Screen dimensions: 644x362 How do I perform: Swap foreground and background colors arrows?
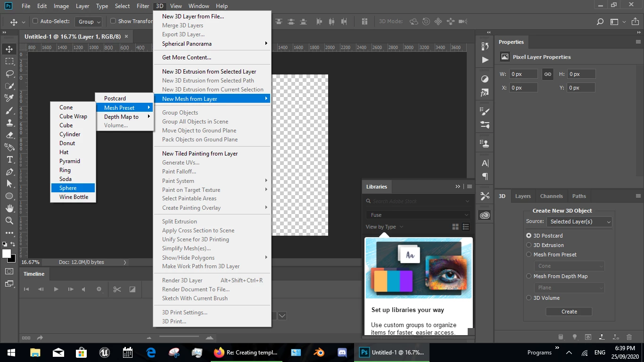[13, 244]
